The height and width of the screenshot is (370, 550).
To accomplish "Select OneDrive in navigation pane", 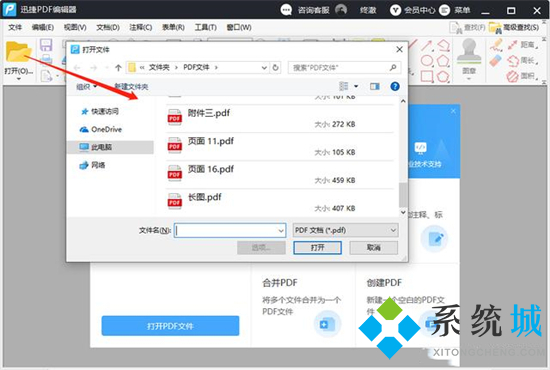I will tap(101, 129).
